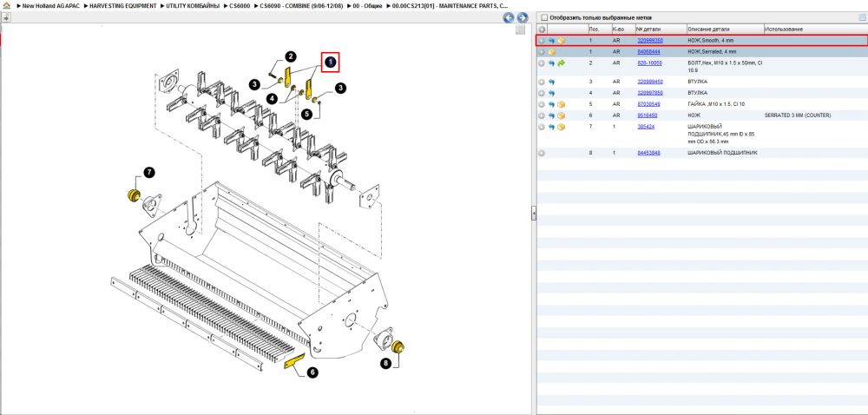Click 'НОЖ,Serrated, 4 mm' description text

pyautogui.click(x=712, y=52)
